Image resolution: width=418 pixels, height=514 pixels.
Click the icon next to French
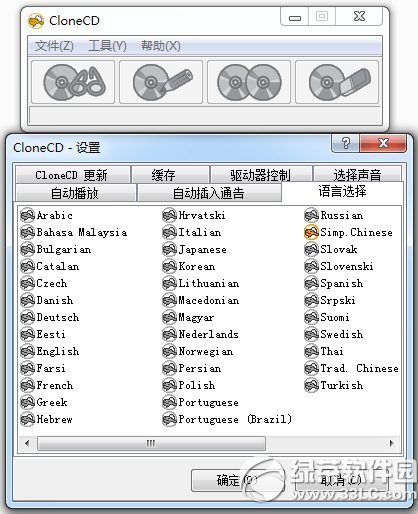click(27, 385)
